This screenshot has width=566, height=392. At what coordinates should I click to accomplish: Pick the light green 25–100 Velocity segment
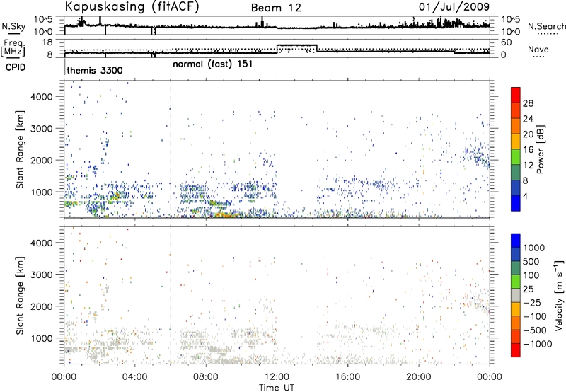(x=516, y=282)
